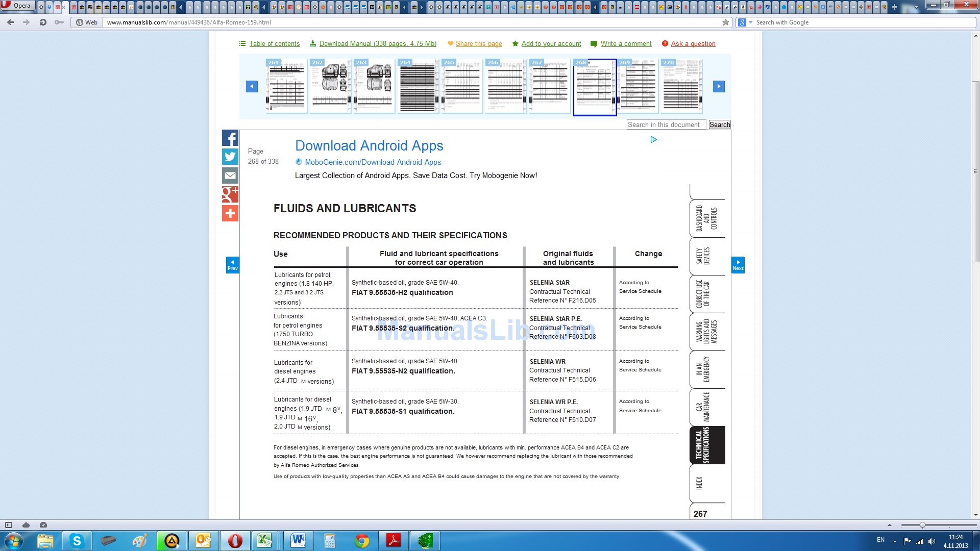This screenshot has width=980, height=551.
Task: Share on Google Plus using the sidebar icon
Action: point(230,194)
